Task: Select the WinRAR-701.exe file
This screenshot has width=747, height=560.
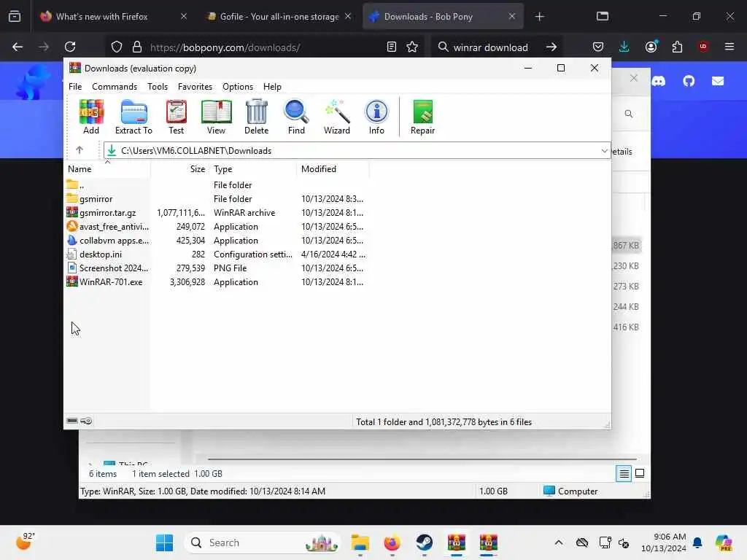Action: coord(217,282)
